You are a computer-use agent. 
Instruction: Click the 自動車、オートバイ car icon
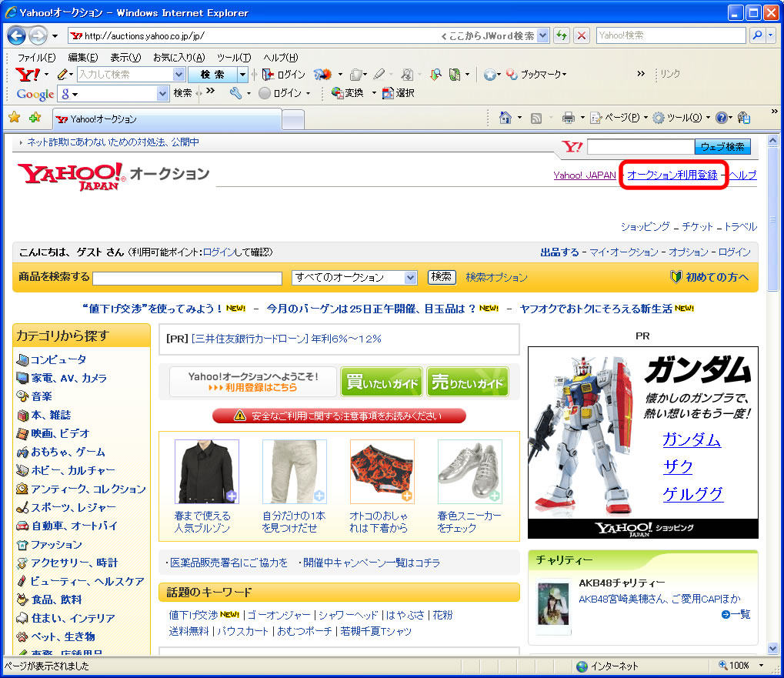22,526
